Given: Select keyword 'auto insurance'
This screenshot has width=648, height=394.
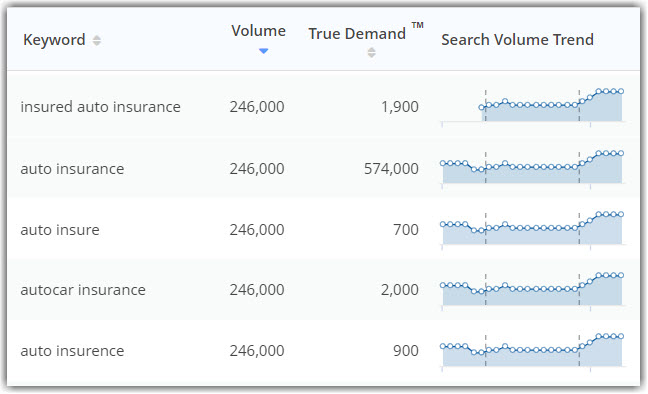Looking at the screenshot, I should click(x=72, y=169).
